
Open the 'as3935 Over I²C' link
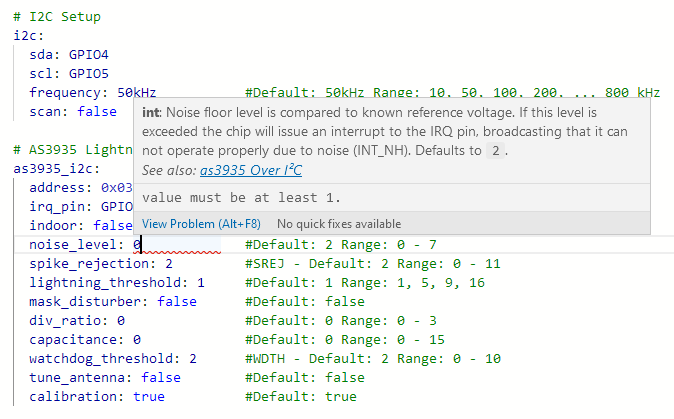(251, 170)
